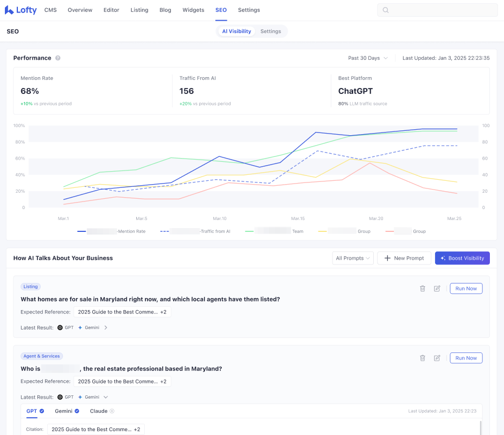Open the Widgets menu item

(x=193, y=10)
